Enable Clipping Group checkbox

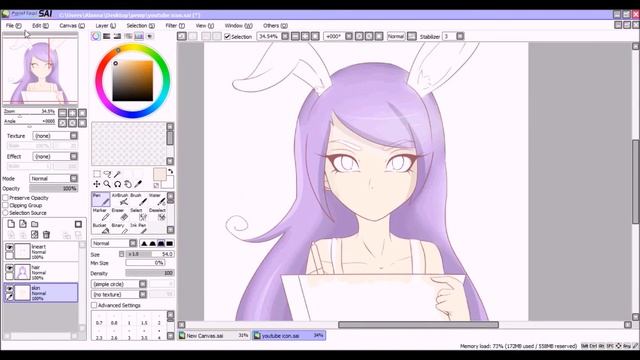point(6,205)
